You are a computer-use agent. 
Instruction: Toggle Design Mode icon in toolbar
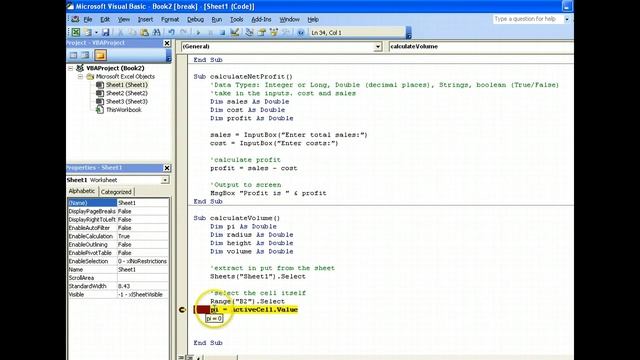[x=235, y=32]
